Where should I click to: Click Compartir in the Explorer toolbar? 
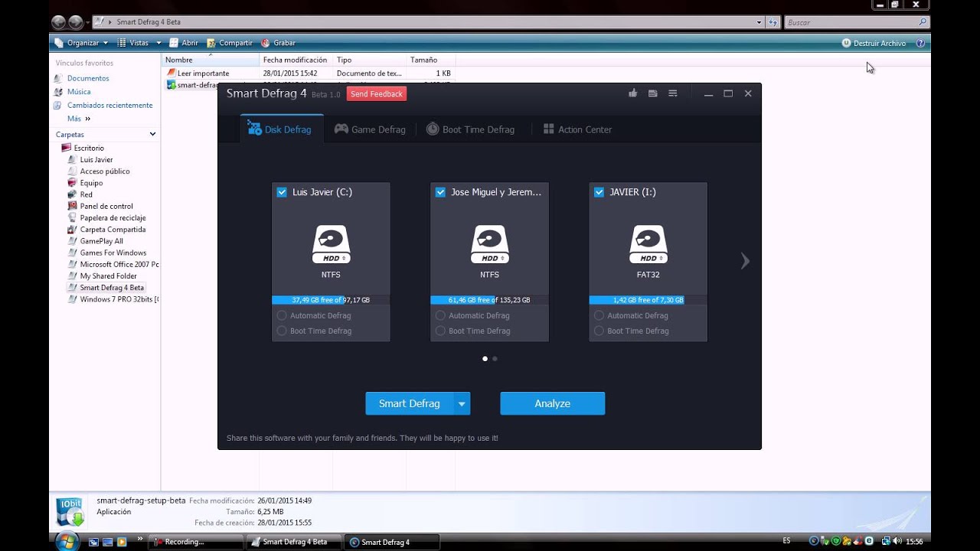tap(230, 43)
